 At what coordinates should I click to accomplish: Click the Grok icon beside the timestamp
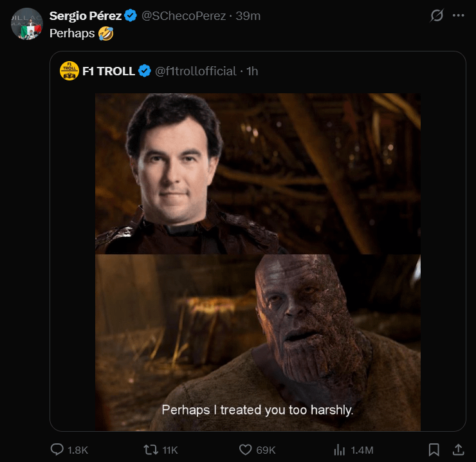coord(437,15)
